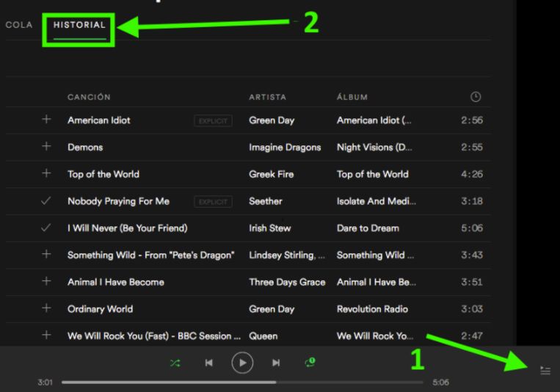Skip to previous track
Viewport: 560px width, 392px height.
pyautogui.click(x=208, y=363)
